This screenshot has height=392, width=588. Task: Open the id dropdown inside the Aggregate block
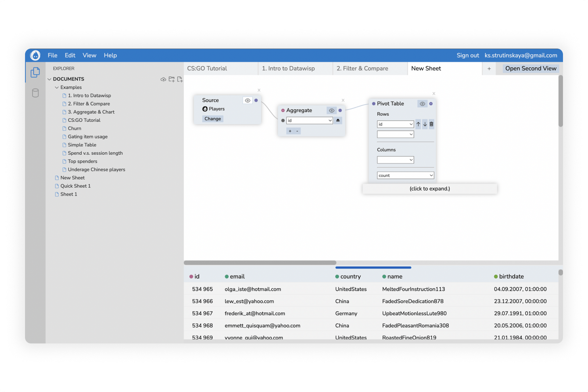tap(309, 120)
